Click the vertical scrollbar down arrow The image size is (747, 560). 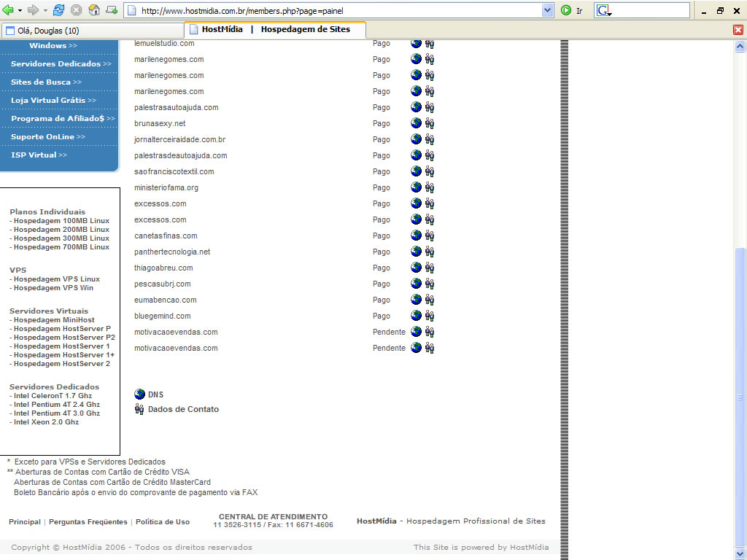pos(740,553)
